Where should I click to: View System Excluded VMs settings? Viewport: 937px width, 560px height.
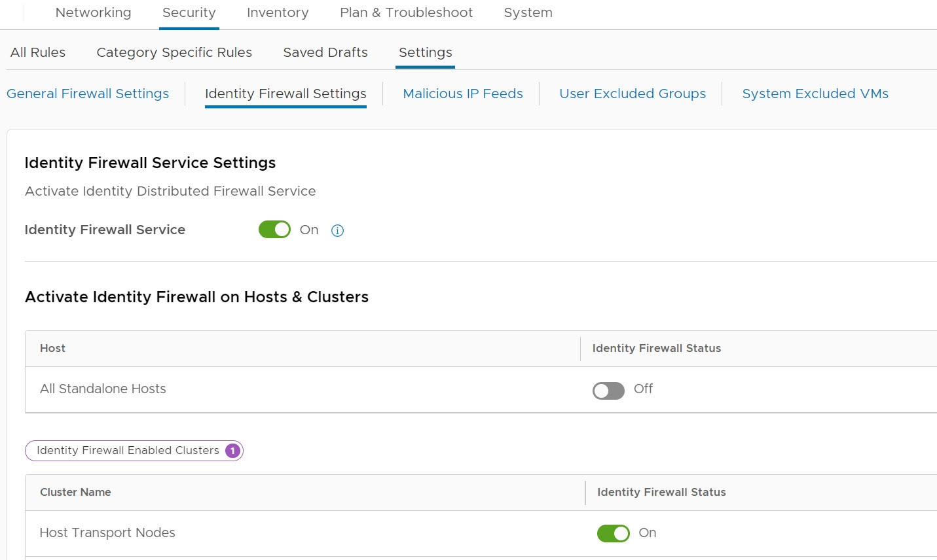coord(815,94)
